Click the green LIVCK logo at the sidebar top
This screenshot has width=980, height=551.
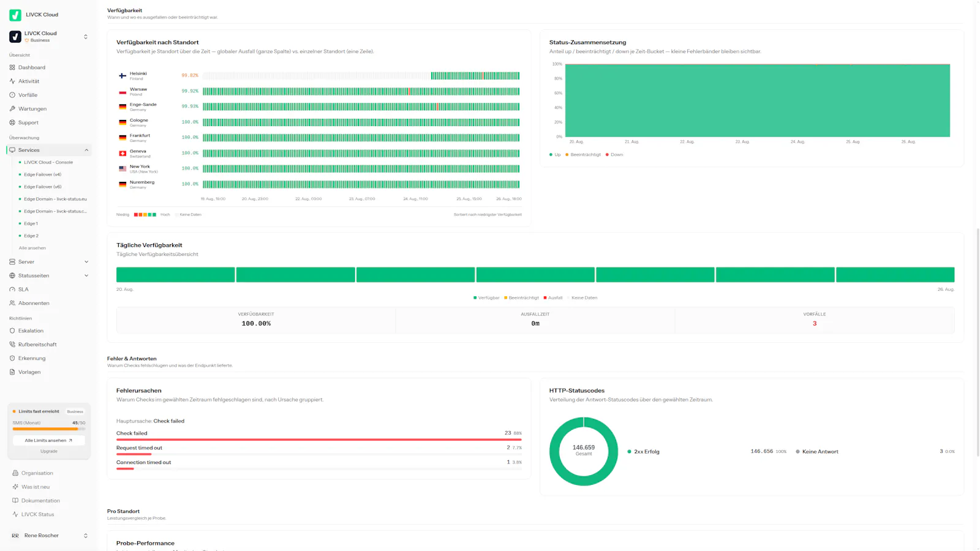(x=15, y=15)
